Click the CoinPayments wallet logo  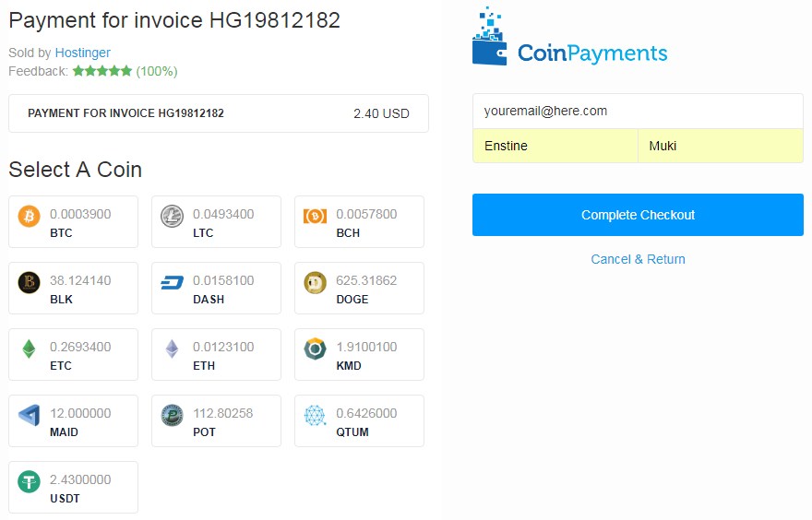[489, 36]
